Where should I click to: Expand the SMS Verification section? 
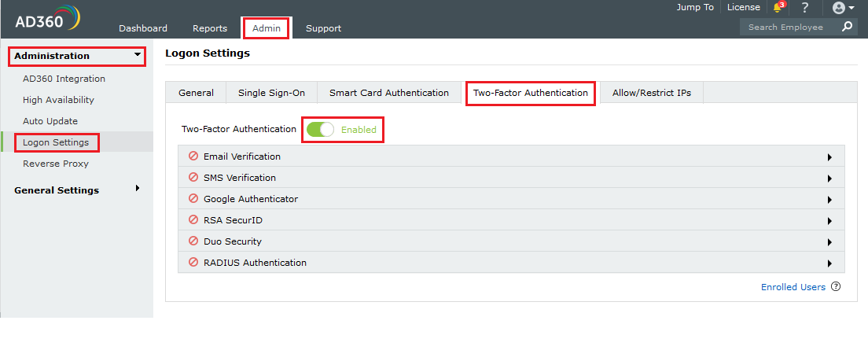[829, 179]
